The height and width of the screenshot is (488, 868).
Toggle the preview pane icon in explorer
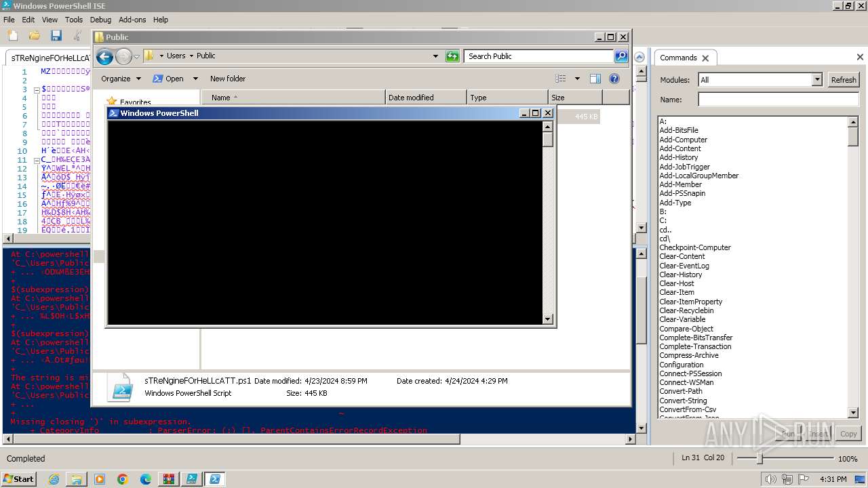pos(595,79)
